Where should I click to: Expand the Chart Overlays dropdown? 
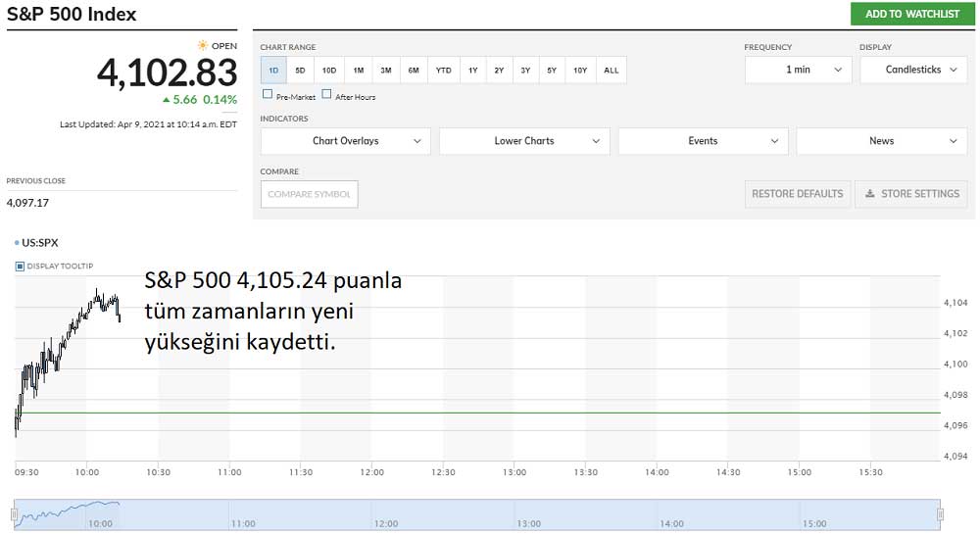coord(346,141)
